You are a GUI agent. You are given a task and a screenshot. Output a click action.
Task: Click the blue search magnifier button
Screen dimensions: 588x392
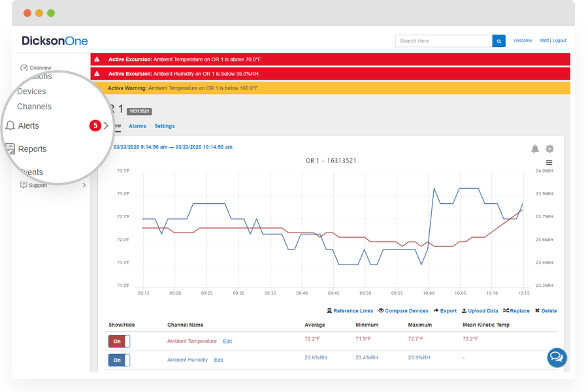coord(498,41)
